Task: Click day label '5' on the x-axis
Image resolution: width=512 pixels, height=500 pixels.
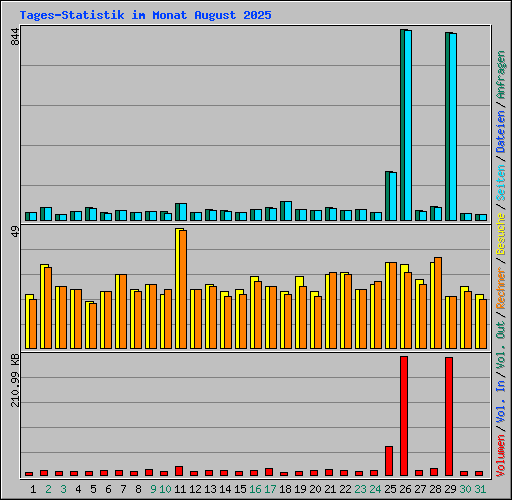Action: 93,489
